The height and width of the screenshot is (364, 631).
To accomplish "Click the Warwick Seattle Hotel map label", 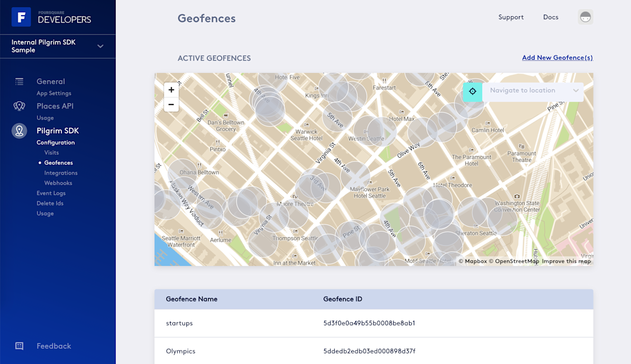I will coord(307,135).
